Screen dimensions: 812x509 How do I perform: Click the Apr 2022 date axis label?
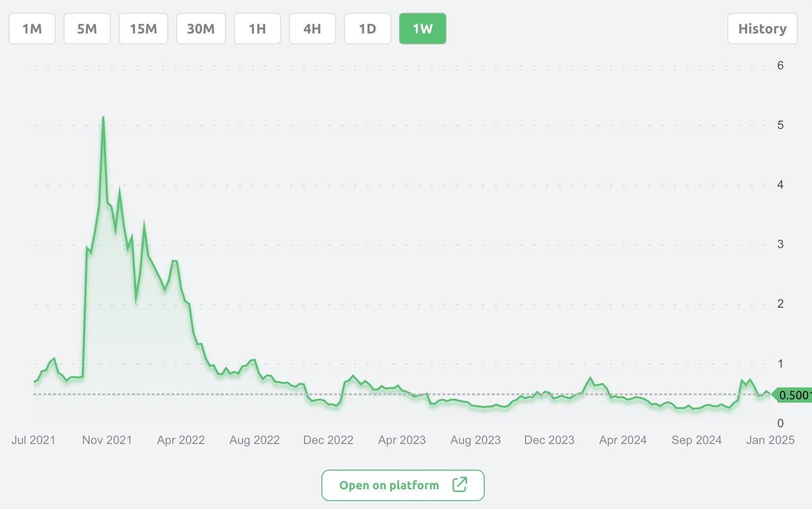[181, 440]
